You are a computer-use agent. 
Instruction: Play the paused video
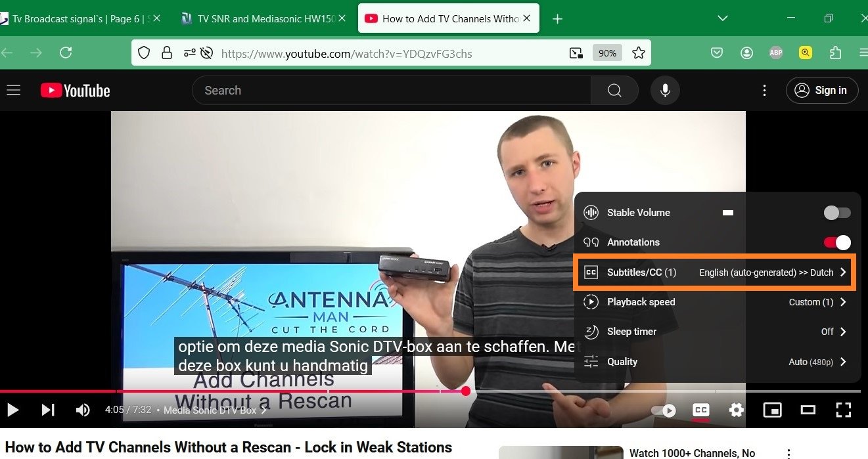point(12,410)
